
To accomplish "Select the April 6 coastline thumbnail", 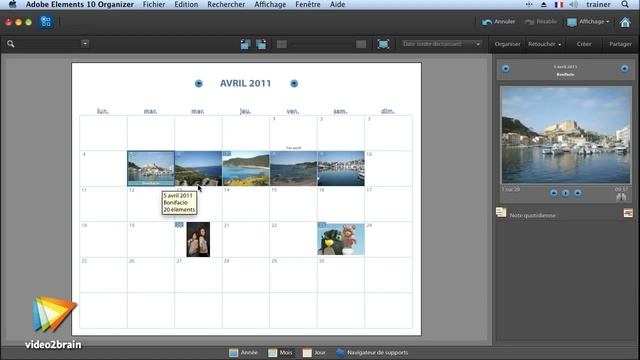I will pyautogui.click(x=198, y=169).
